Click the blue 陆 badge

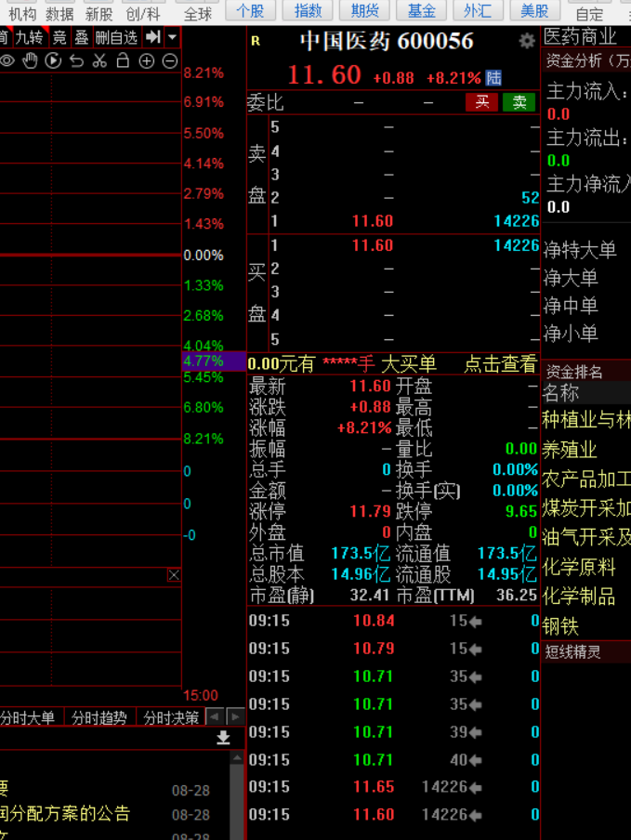pyautogui.click(x=493, y=78)
